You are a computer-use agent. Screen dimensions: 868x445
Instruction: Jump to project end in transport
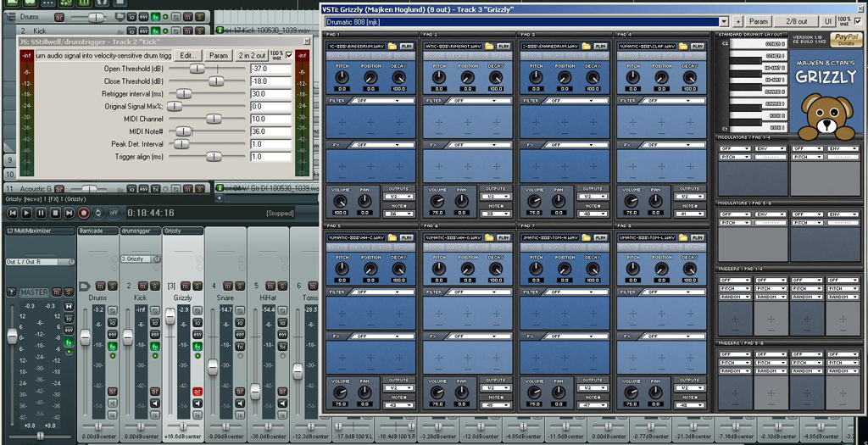(x=70, y=213)
